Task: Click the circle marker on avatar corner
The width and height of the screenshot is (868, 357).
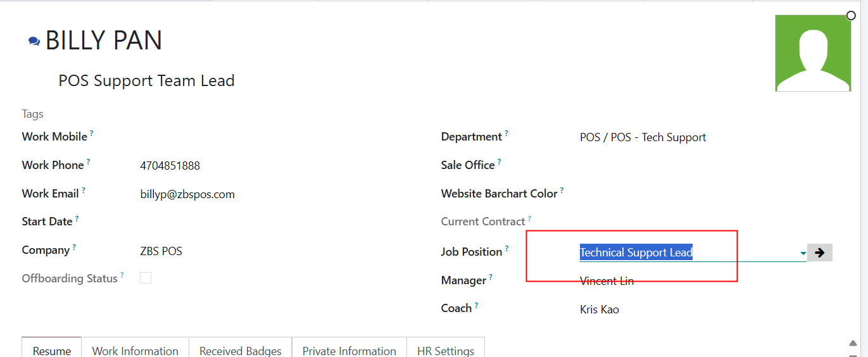Action: (x=851, y=15)
